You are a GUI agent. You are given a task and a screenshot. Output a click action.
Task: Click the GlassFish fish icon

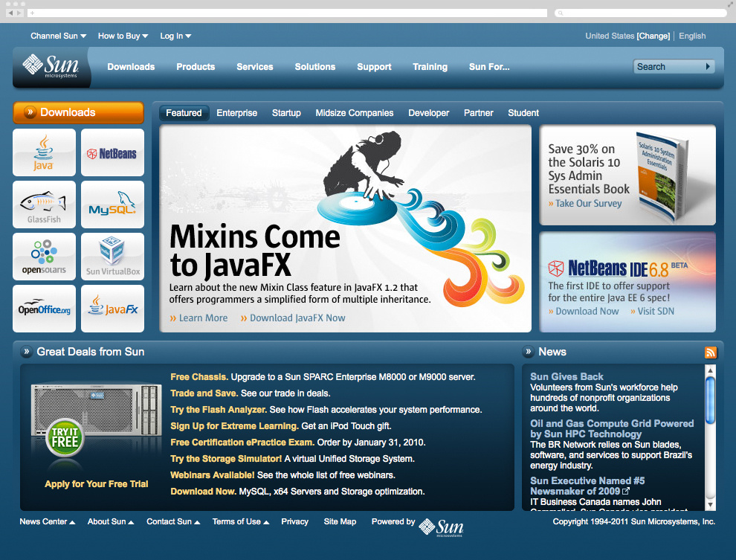point(44,205)
